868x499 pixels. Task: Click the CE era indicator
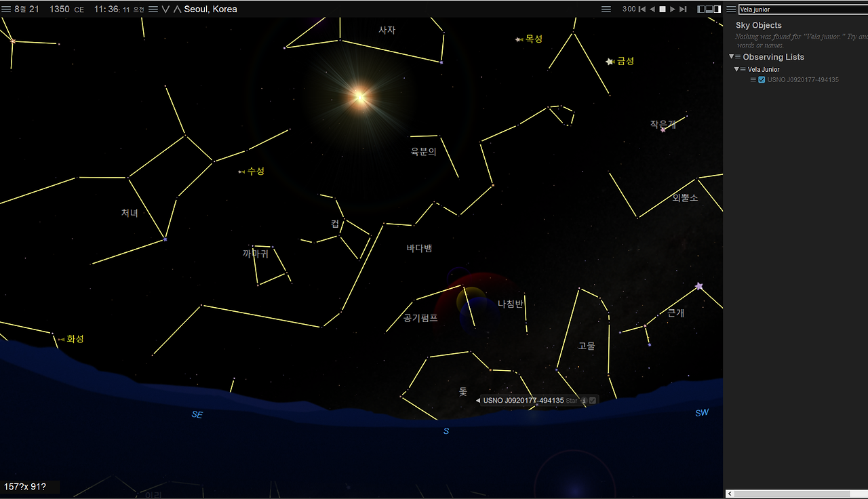79,9
